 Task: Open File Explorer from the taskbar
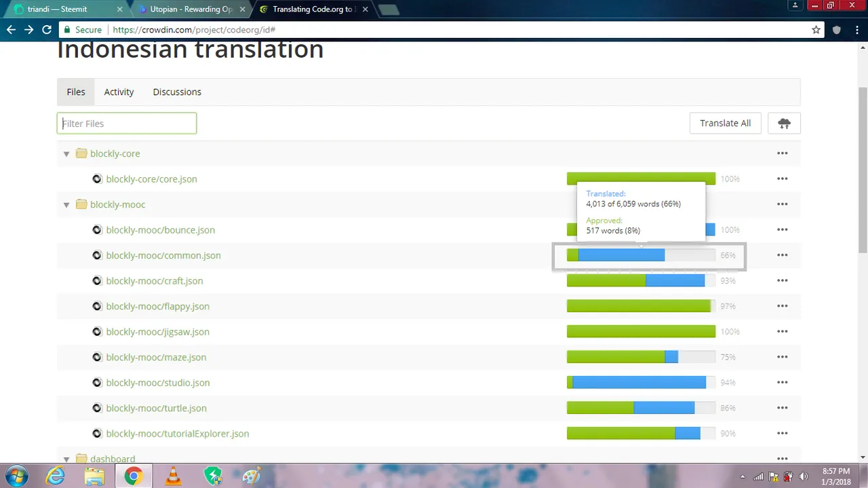click(x=94, y=476)
